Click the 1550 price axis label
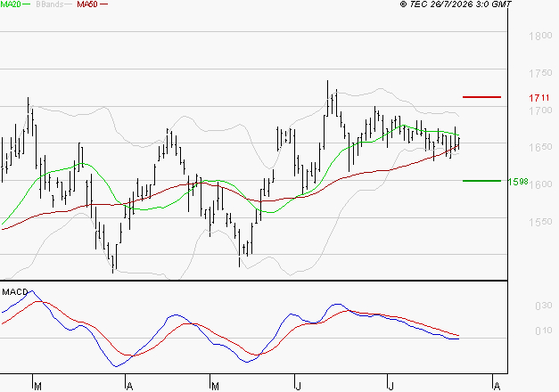The height and width of the screenshot is (392, 559). click(540, 222)
